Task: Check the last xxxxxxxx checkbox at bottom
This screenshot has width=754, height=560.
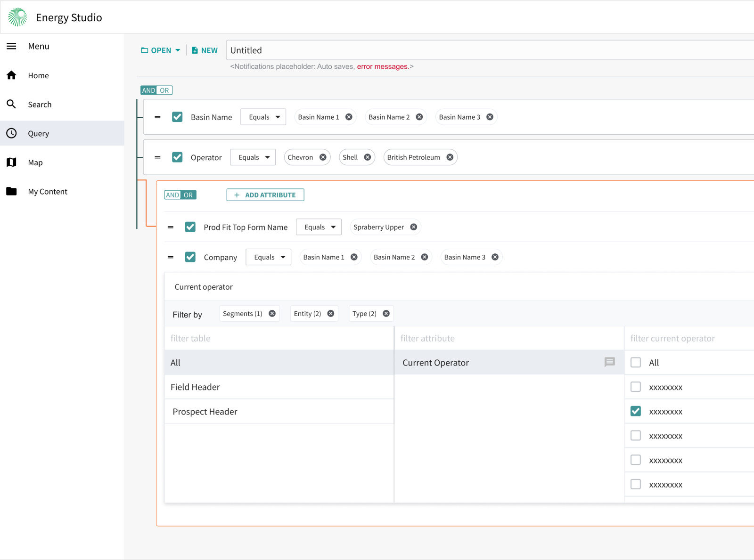Action: [636, 484]
